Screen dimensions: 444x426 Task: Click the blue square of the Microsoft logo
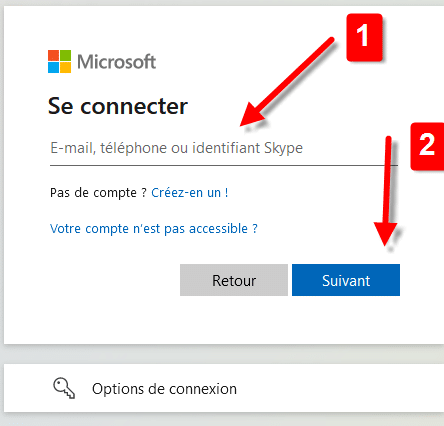(x=53, y=68)
